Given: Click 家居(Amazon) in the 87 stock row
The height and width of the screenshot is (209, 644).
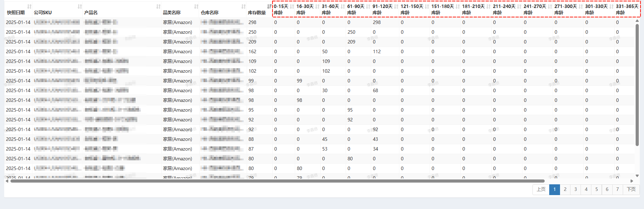Looking at the screenshot, I should click(x=177, y=149).
